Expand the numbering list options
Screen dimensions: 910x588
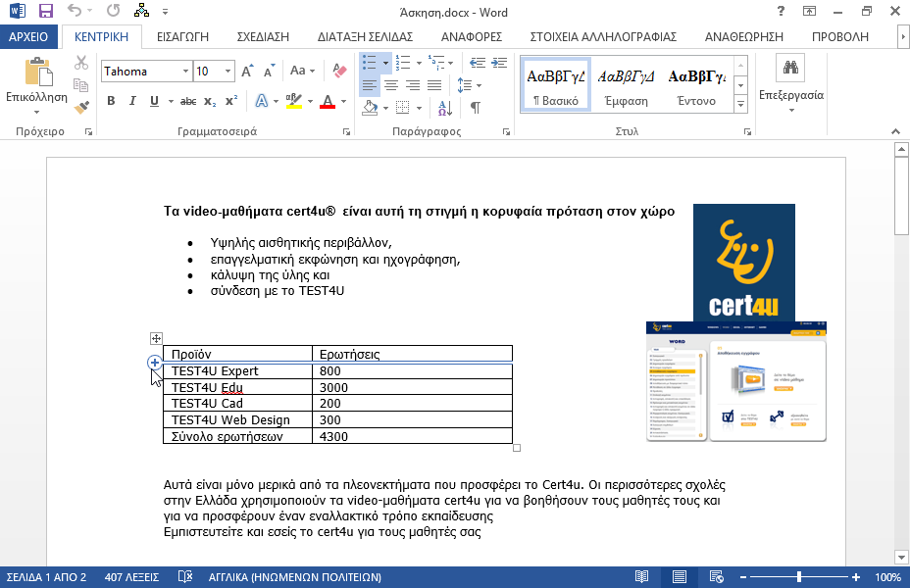tap(419, 63)
